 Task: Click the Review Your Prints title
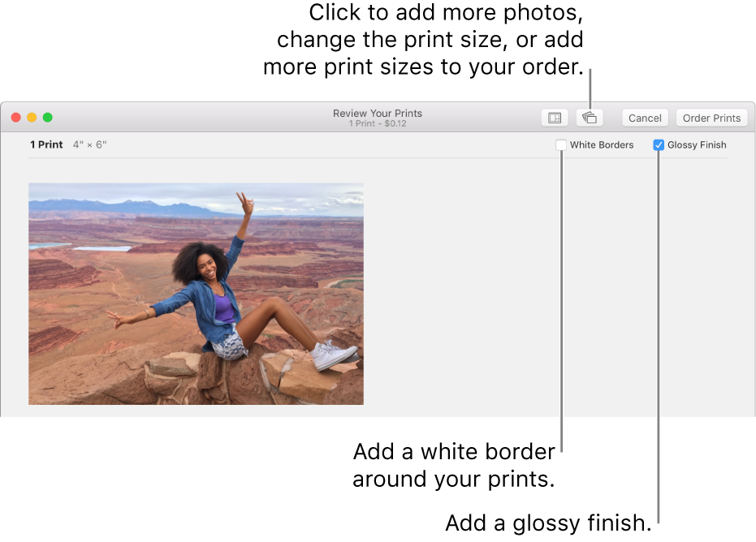(x=378, y=113)
